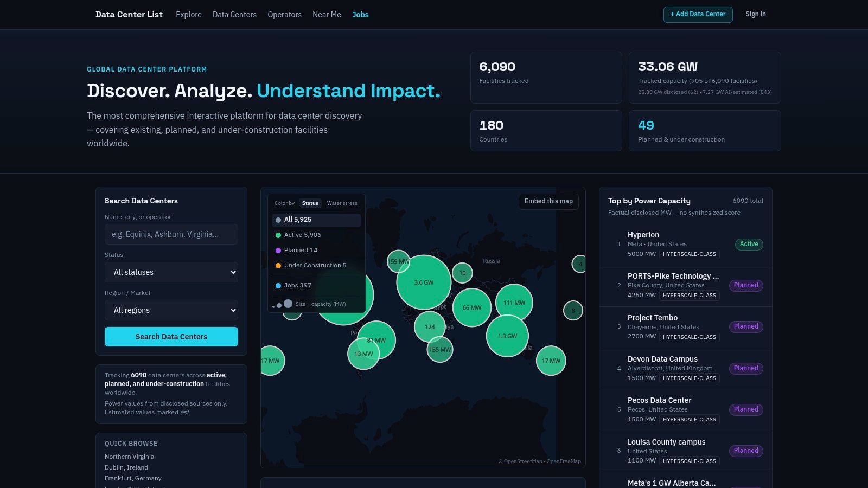Click HYPERSCALE-CLASS tag on Devon Data Campus
This screenshot has width=868, height=488.
pyautogui.click(x=690, y=378)
